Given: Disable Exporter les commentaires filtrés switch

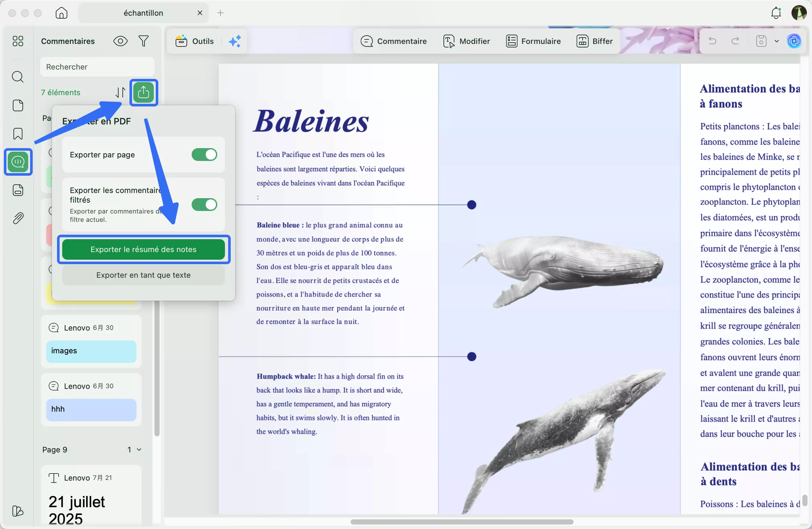Looking at the screenshot, I should point(204,205).
